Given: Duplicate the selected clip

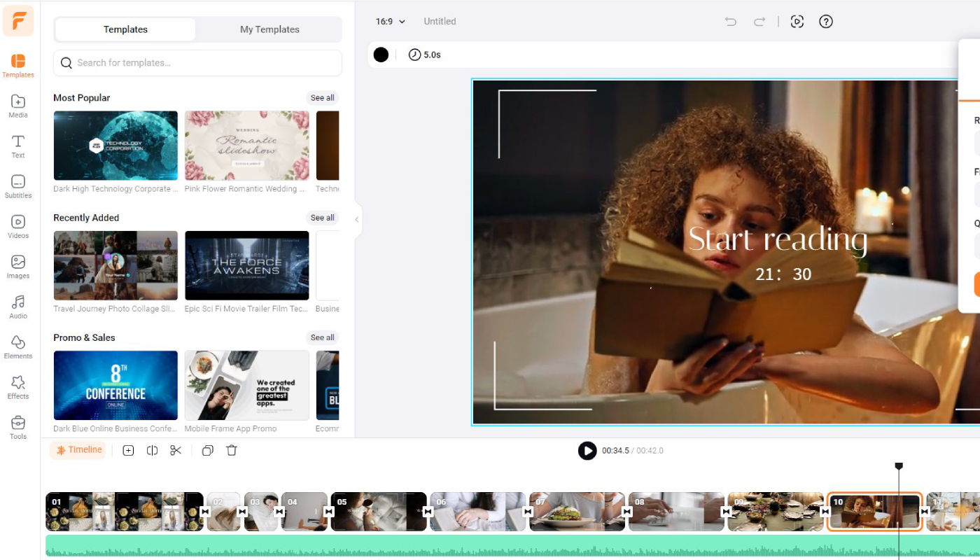Looking at the screenshot, I should pos(207,450).
